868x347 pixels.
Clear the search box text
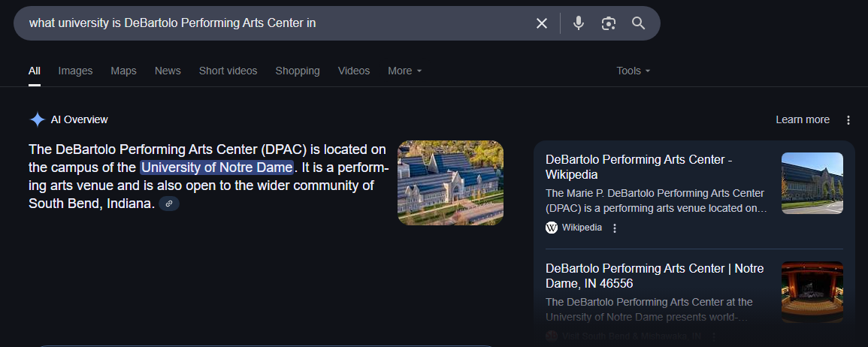click(541, 23)
